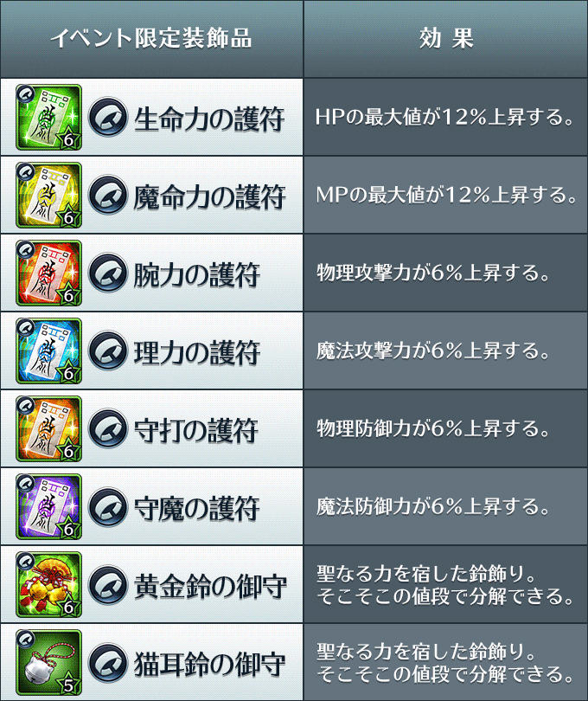Image resolution: width=588 pixels, height=701 pixels.
Task: Click the green 生命力の護符 item icon
Action: pyautogui.click(x=48, y=118)
